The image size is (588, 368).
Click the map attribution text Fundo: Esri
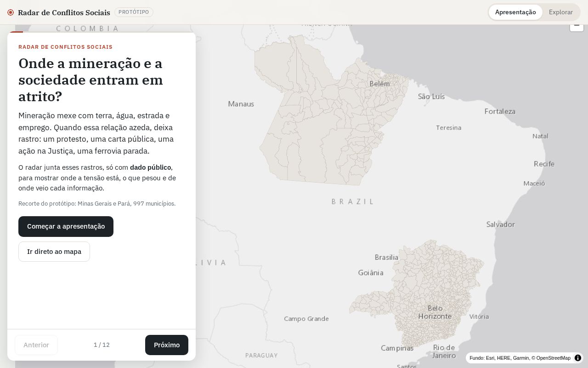tap(520, 358)
